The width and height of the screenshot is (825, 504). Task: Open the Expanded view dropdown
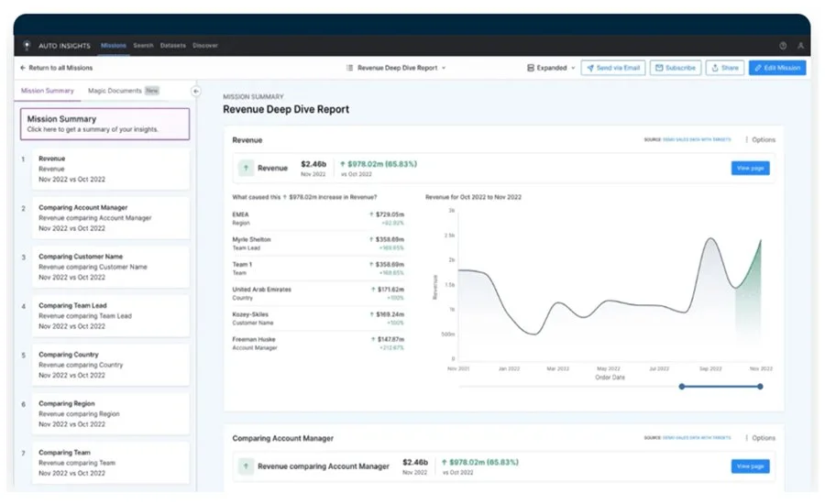551,68
